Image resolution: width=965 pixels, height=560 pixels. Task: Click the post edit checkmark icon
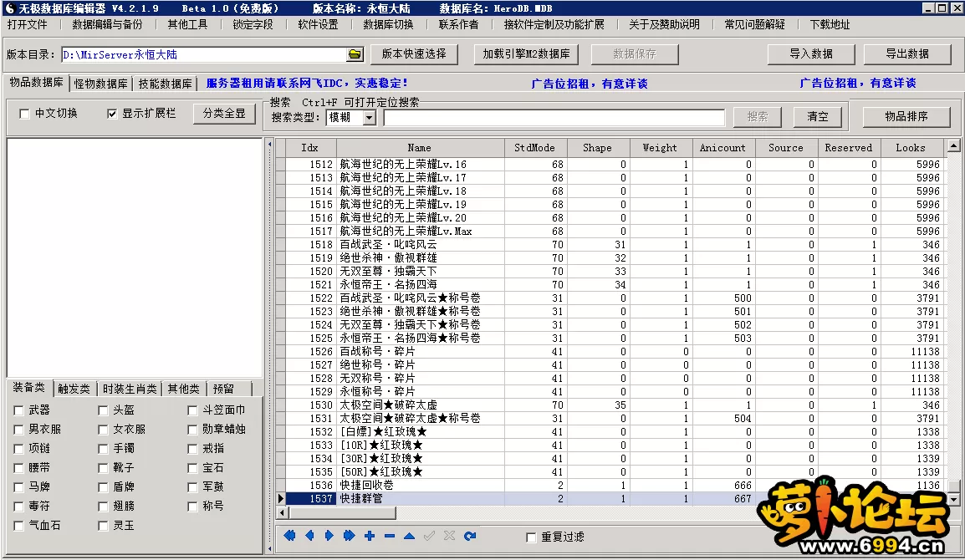430,536
